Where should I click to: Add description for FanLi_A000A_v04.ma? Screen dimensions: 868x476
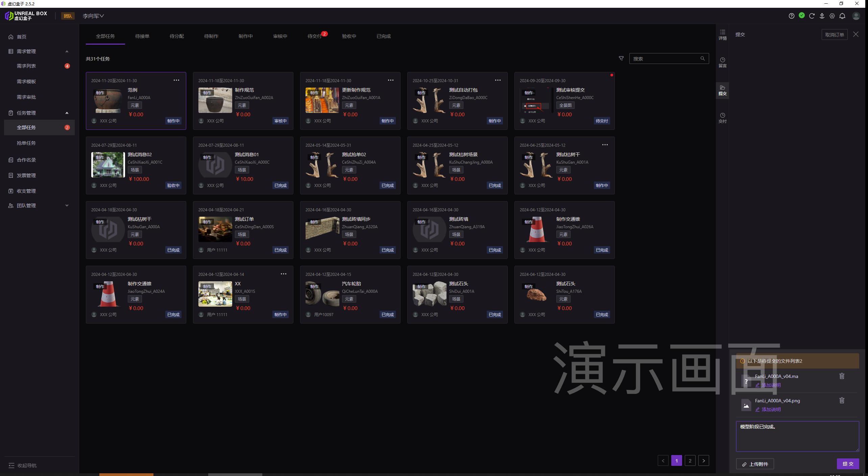(768, 385)
